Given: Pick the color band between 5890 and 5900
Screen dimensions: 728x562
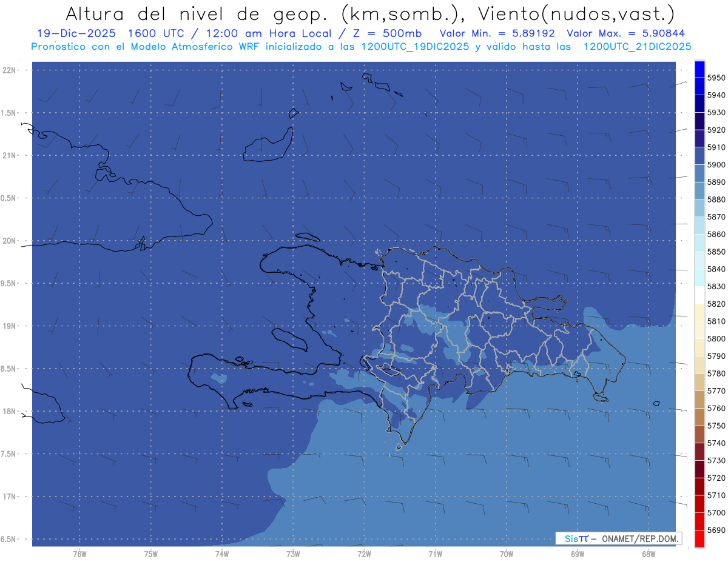Looking at the screenshot, I should click(699, 173).
